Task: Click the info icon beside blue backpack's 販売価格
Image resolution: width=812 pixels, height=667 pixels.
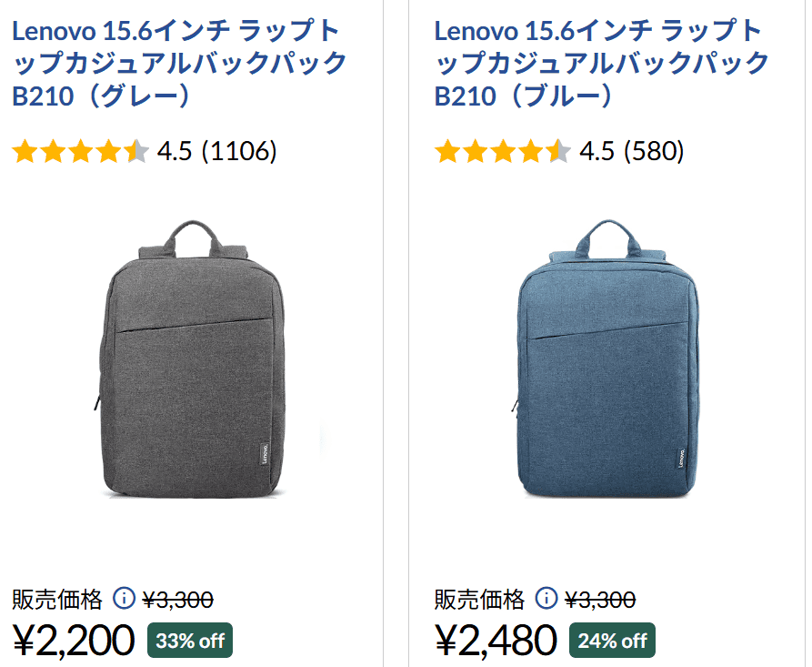Action: click(x=546, y=597)
